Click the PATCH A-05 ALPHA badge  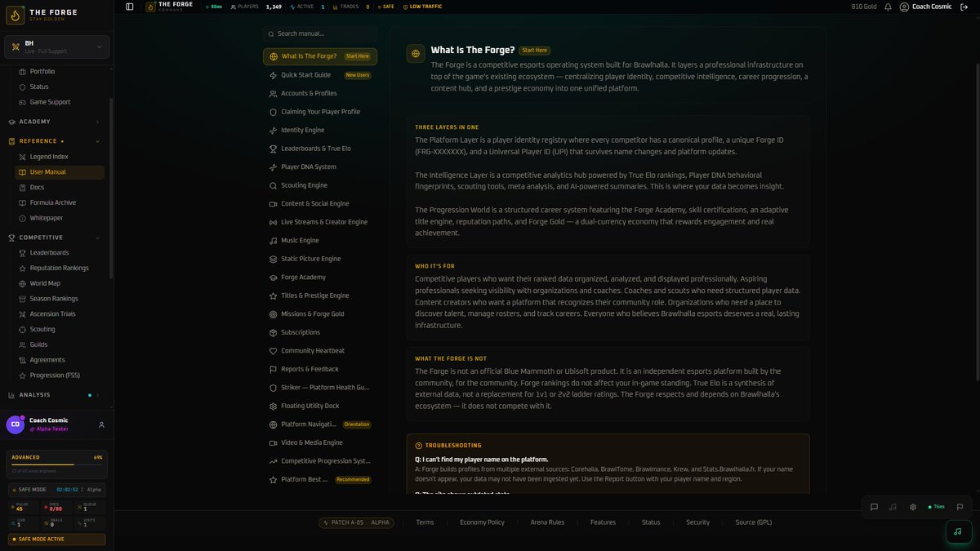click(x=357, y=522)
